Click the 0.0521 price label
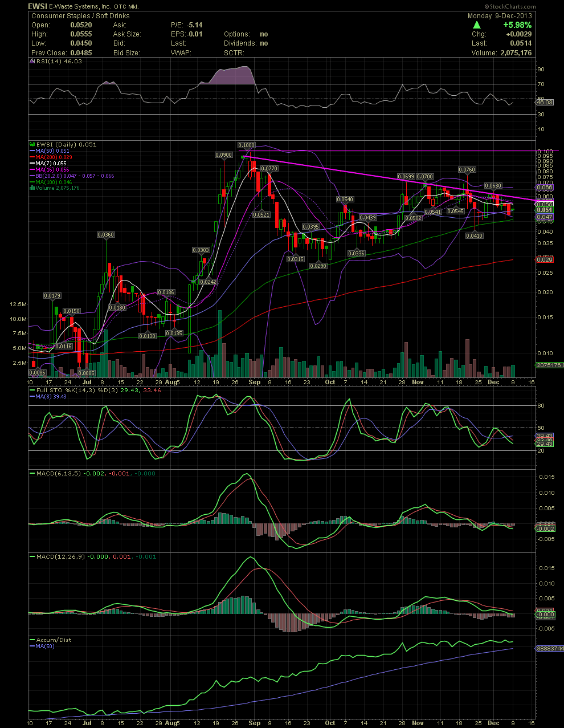 tap(261, 215)
